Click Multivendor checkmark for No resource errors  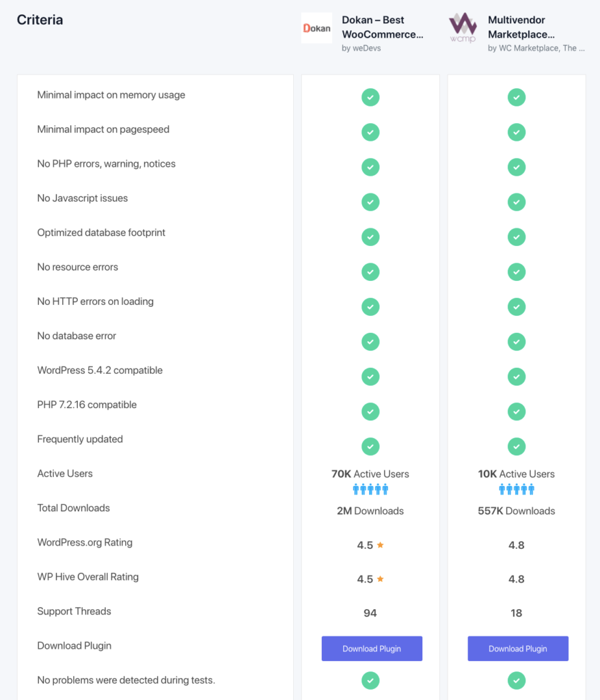517,271
